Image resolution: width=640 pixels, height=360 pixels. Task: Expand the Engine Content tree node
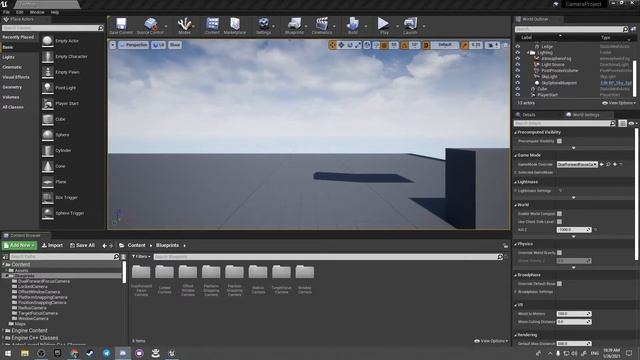[3, 331]
